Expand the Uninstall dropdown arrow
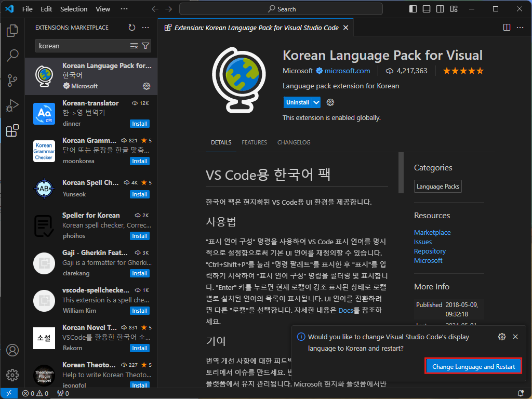532x399 pixels. click(316, 102)
